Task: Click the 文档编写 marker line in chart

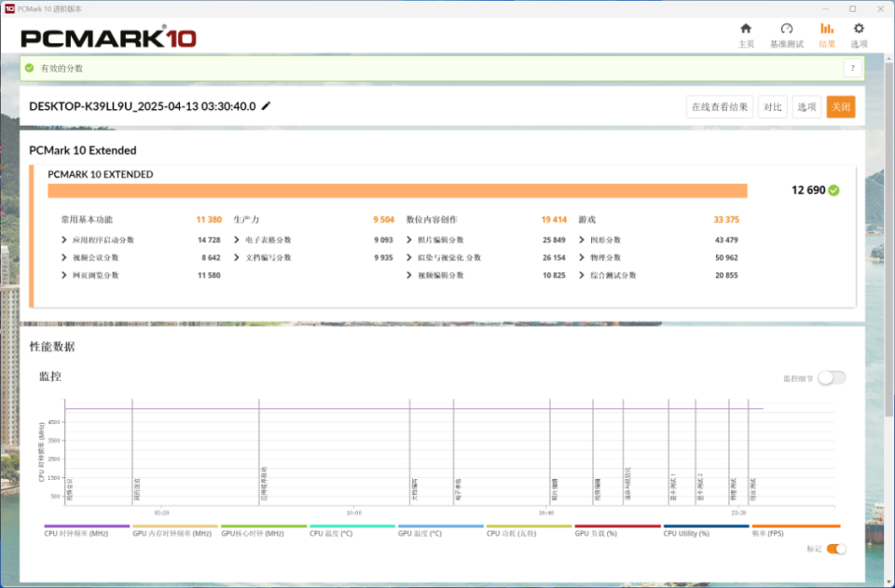Action: (410, 451)
